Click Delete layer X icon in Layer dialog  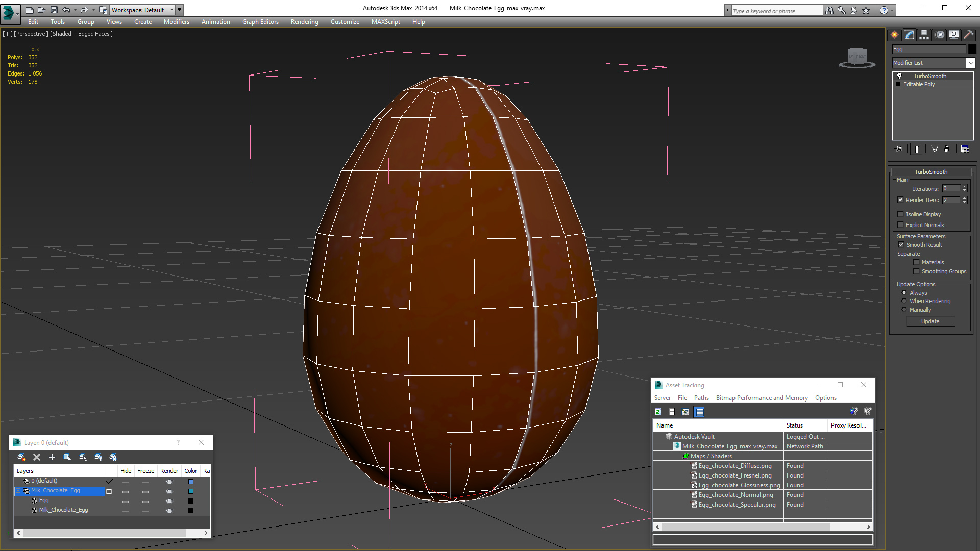[x=37, y=457]
